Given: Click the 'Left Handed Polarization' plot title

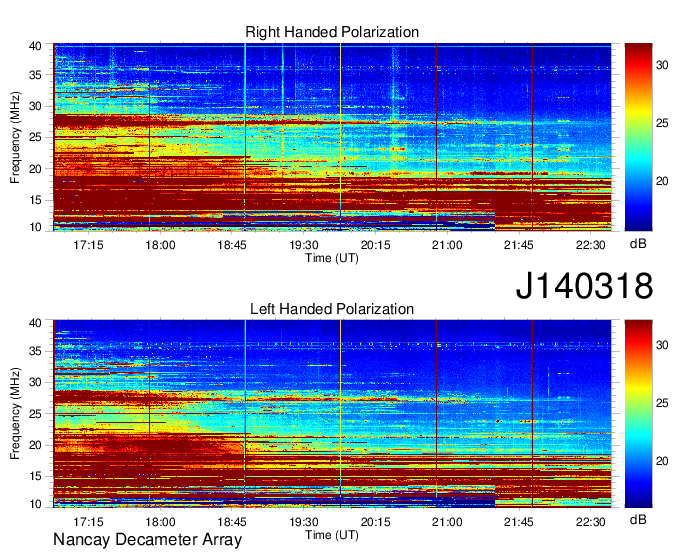Looking at the screenshot, I should click(x=332, y=309).
